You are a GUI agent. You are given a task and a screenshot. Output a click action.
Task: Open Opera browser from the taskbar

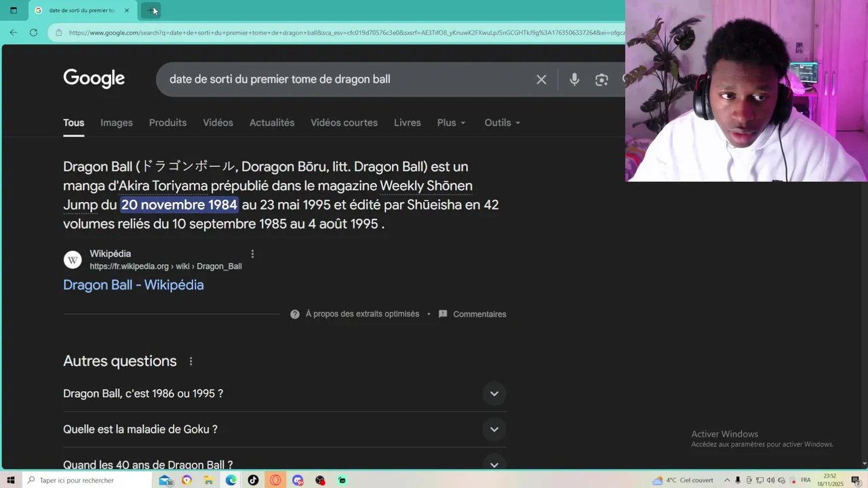pyautogui.click(x=275, y=480)
